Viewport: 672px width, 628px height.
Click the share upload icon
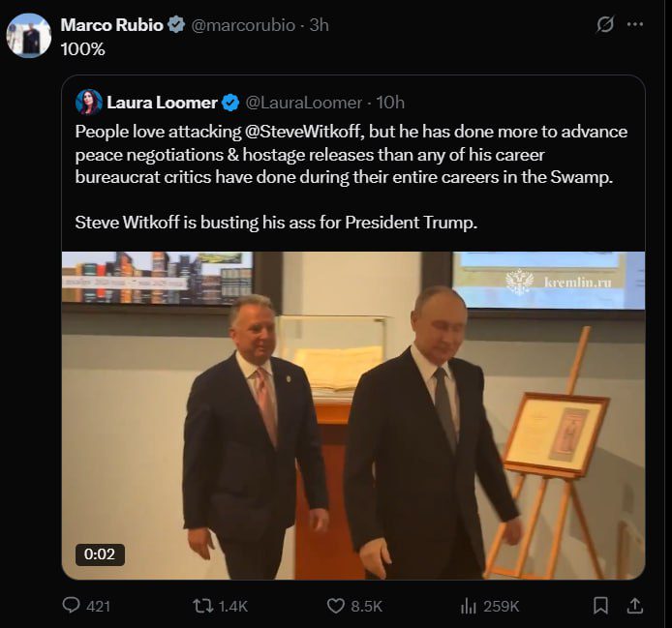(635, 606)
